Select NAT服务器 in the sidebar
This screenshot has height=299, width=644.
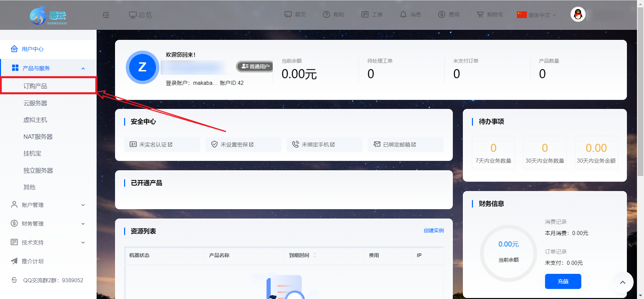38,137
